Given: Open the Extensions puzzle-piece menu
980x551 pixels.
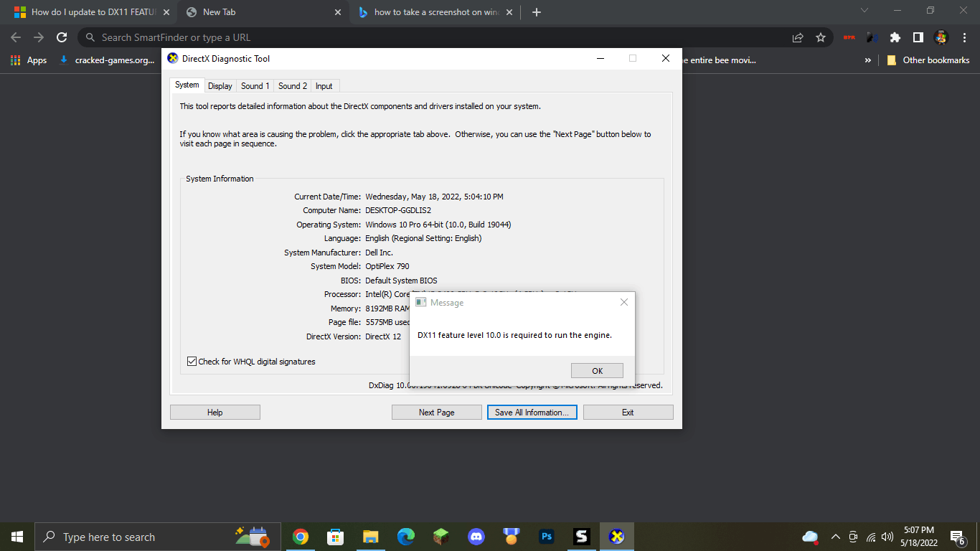Looking at the screenshot, I should point(895,37).
